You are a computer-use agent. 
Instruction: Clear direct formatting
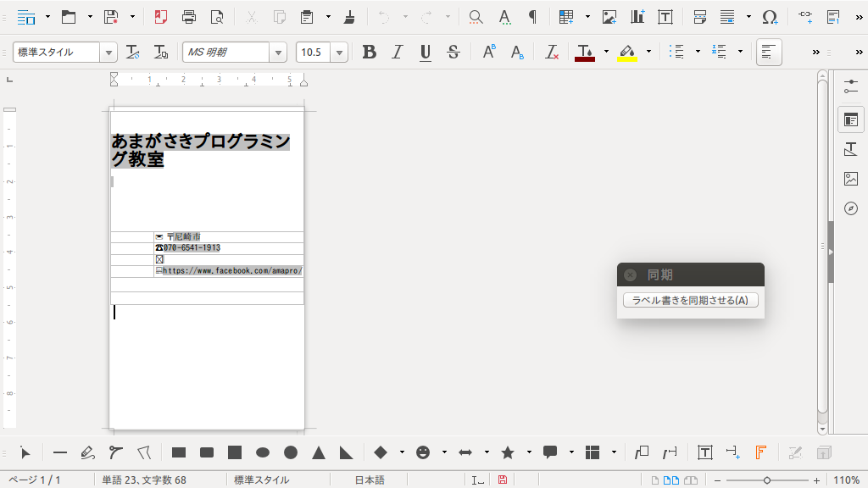[552, 52]
